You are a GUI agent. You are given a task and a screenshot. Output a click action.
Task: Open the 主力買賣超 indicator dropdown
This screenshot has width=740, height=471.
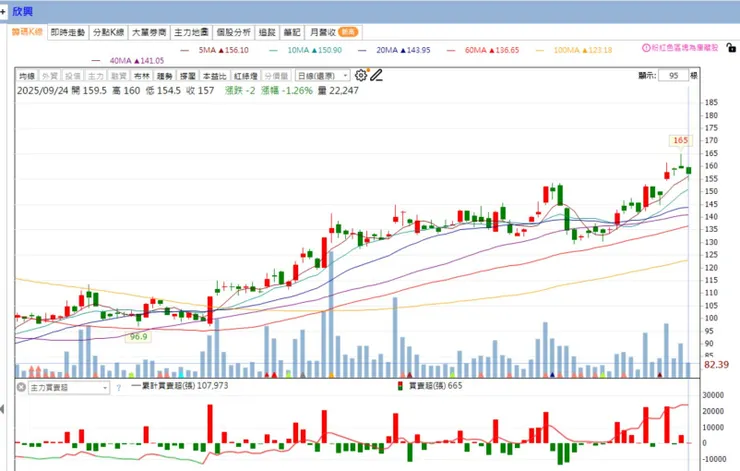tap(69, 387)
